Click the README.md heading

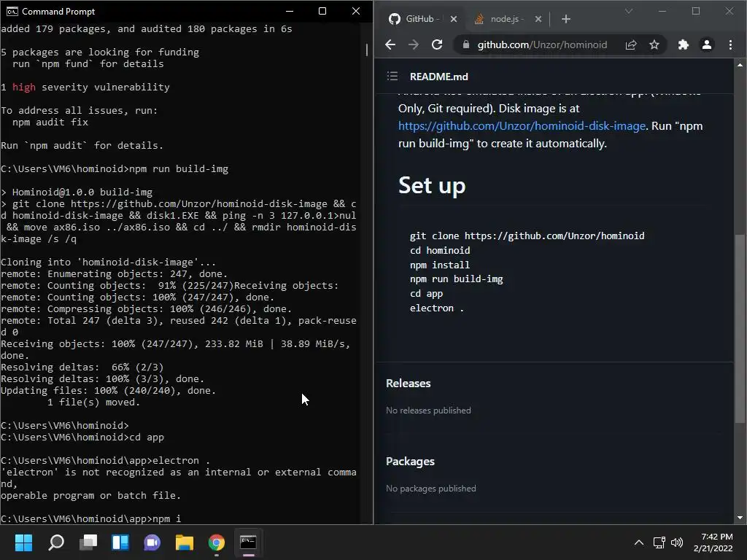click(438, 77)
